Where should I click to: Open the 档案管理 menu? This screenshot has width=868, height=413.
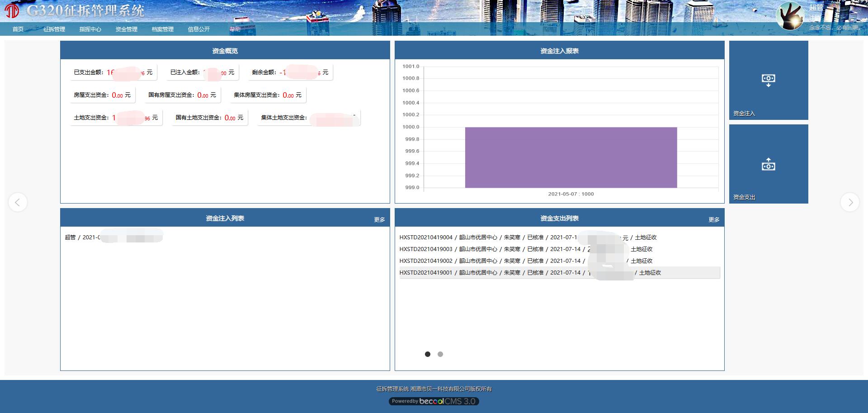point(163,29)
